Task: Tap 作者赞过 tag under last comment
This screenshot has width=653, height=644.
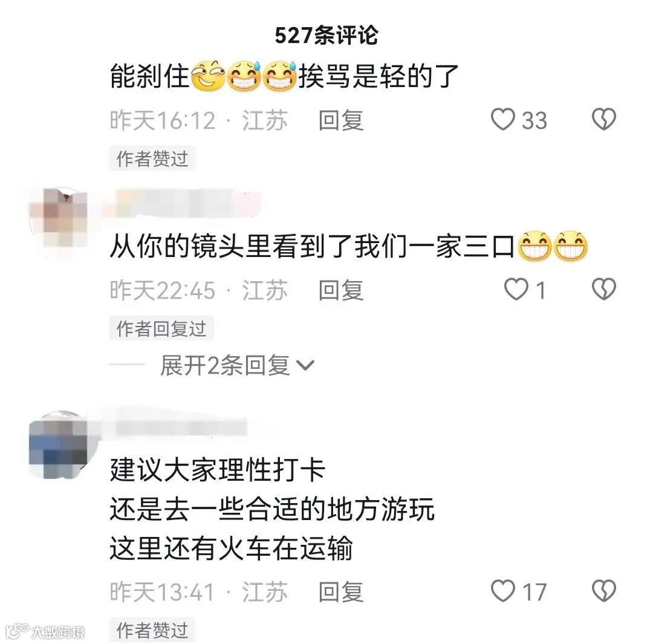Action: (152, 630)
